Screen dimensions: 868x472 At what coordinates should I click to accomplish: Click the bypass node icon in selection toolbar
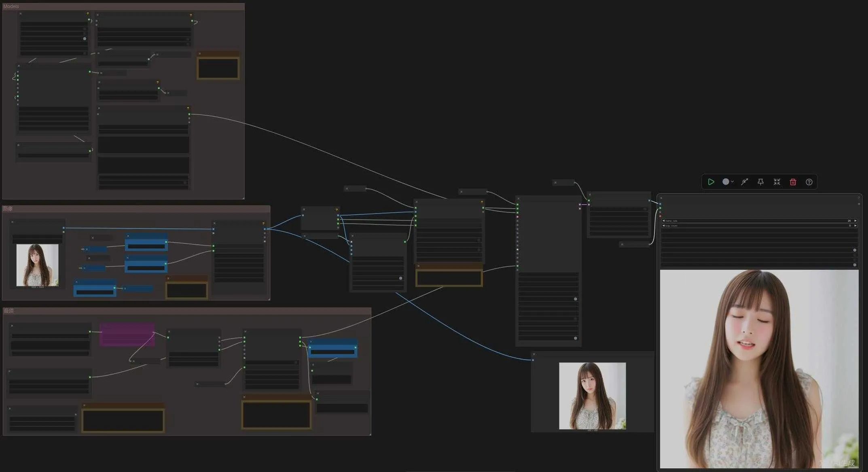coord(744,182)
